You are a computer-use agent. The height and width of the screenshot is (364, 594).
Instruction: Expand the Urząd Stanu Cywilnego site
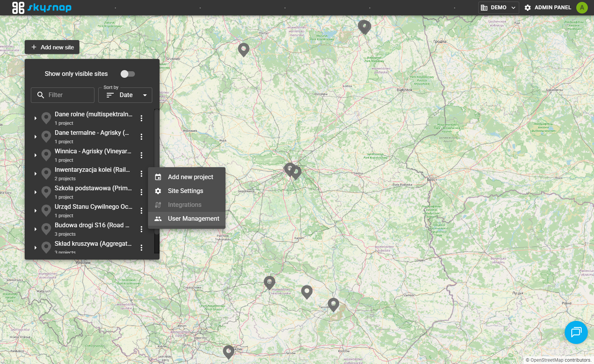35,211
